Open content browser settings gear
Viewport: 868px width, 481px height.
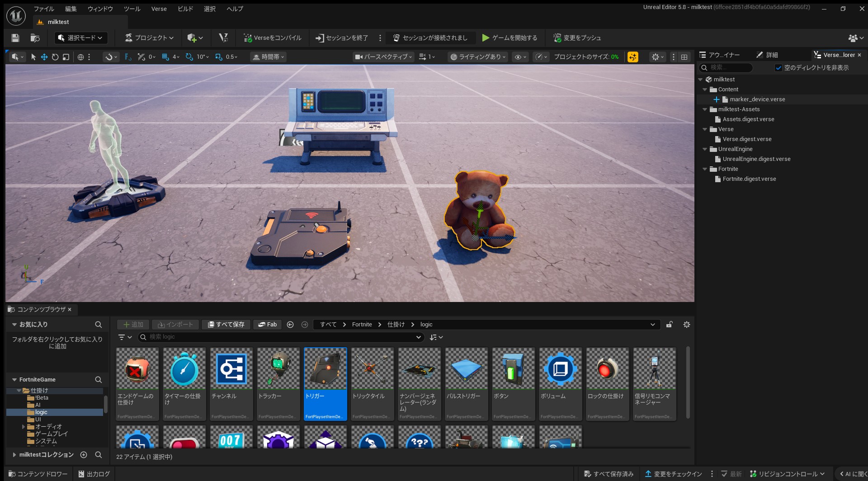(686, 325)
